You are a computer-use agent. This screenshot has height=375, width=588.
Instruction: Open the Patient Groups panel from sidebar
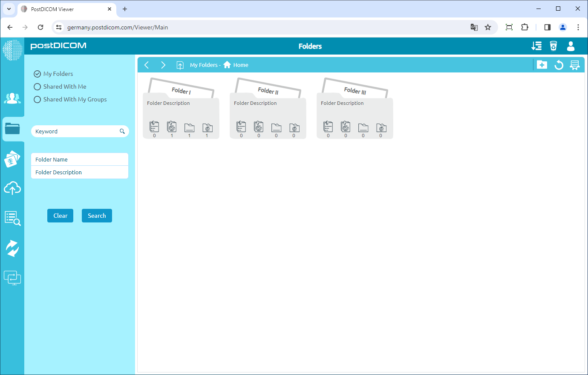[x=12, y=98]
